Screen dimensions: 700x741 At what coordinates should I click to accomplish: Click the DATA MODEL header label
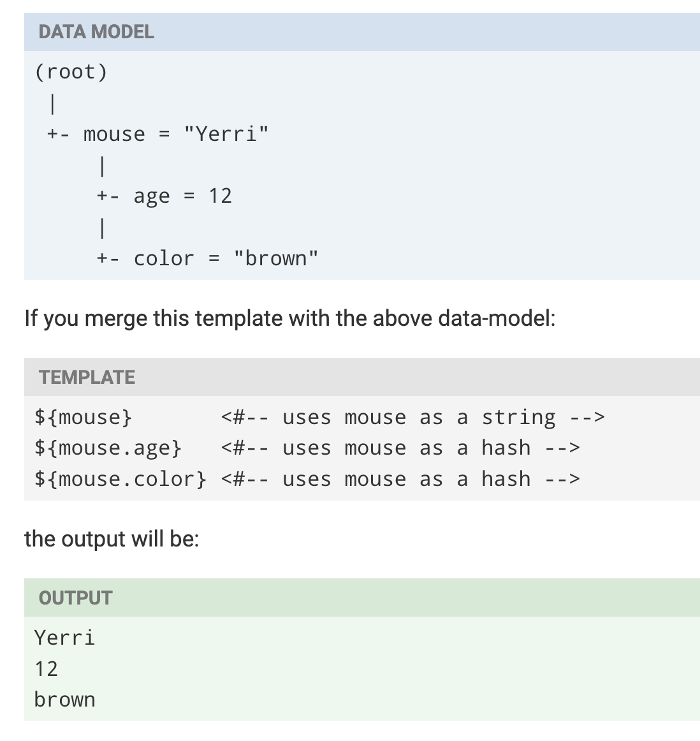(x=96, y=32)
